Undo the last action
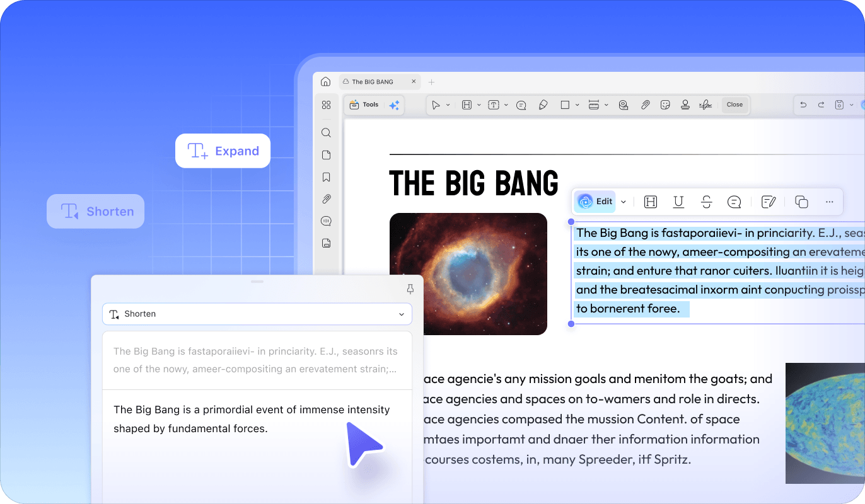Viewport: 865px width, 504px height. pyautogui.click(x=803, y=105)
